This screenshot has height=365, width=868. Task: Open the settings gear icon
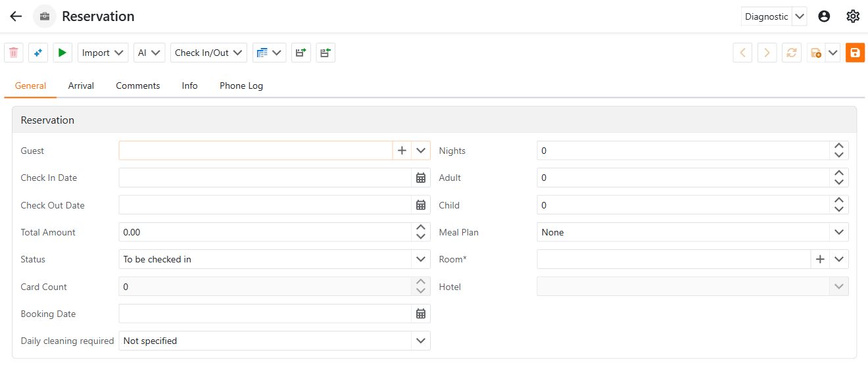pyautogui.click(x=853, y=16)
